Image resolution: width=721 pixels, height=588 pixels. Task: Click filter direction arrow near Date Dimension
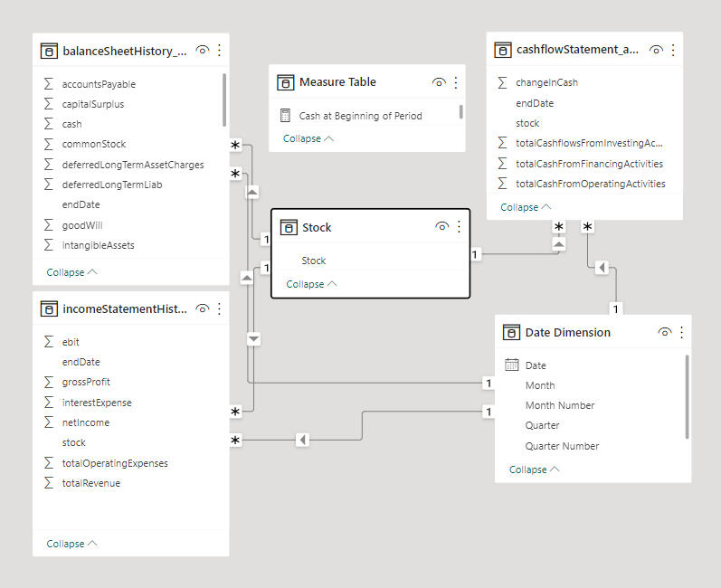click(600, 268)
